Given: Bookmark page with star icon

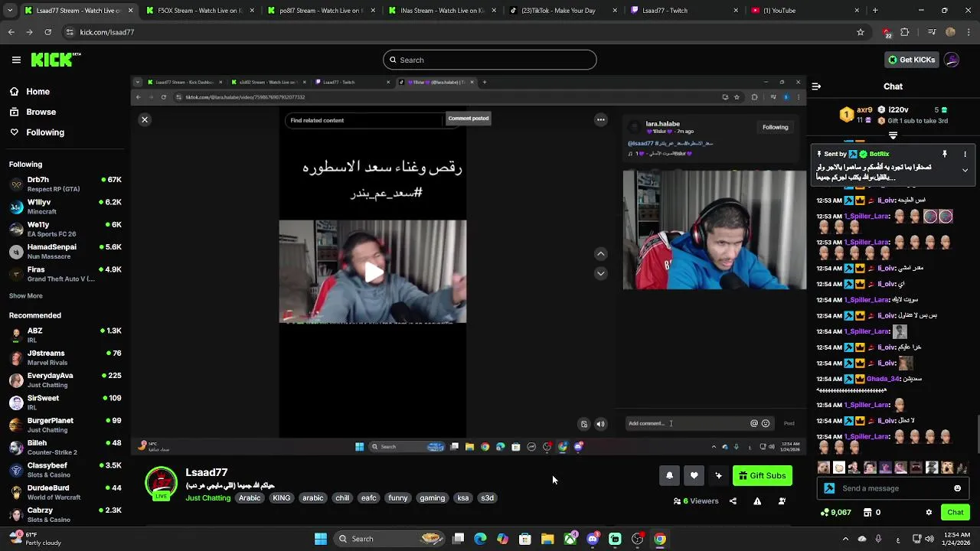Looking at the screenshot, I should (861, 32).
